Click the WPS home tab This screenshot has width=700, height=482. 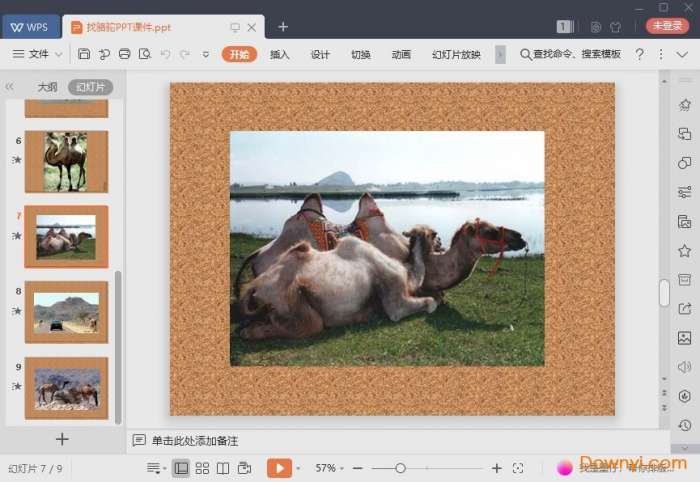coord(30,27)
